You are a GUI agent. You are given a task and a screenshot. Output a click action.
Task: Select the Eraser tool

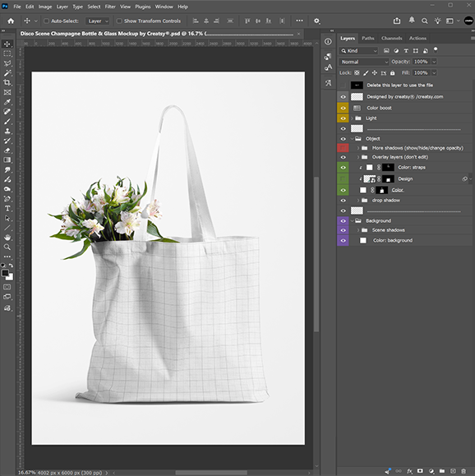click(x=7, y=150)
